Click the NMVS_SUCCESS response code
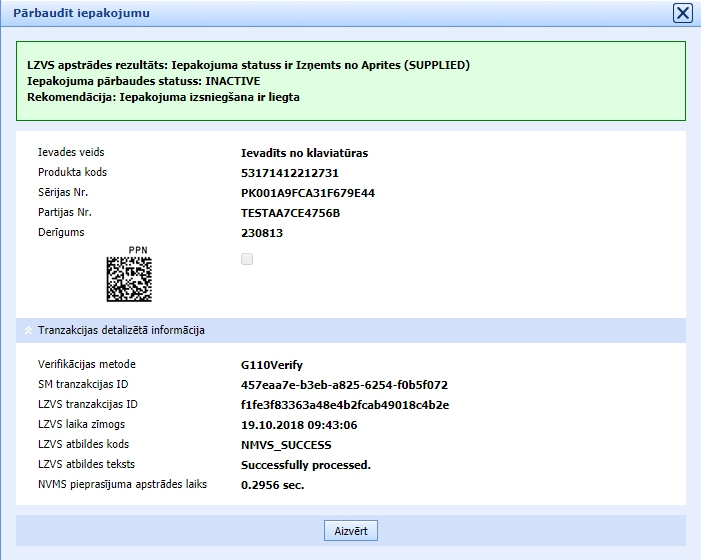The width and height of the screenshot is (701, 560). click(x=286, y=445)
